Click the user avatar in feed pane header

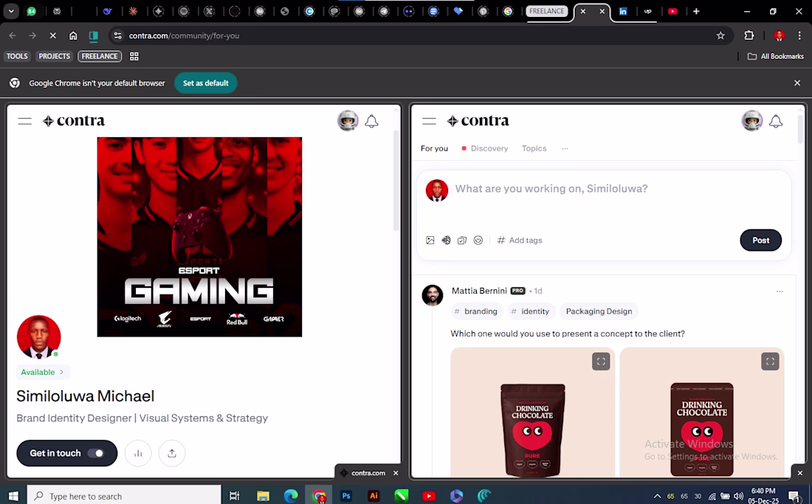[752, 121]
